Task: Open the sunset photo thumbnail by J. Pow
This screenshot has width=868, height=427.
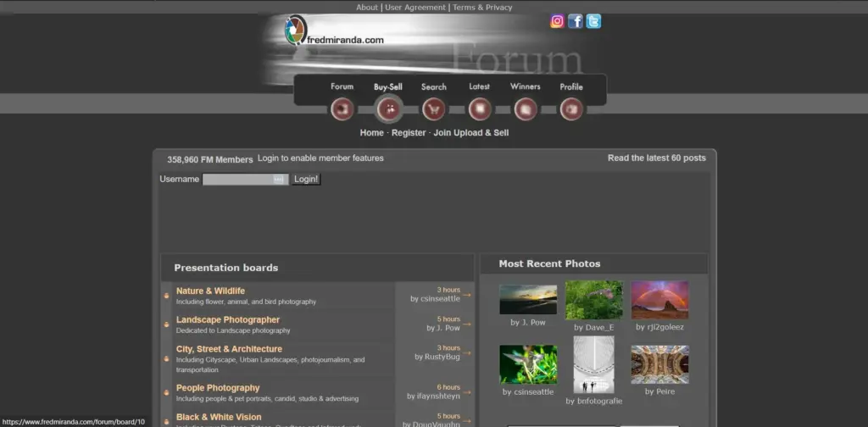Action: click(528, 300)
